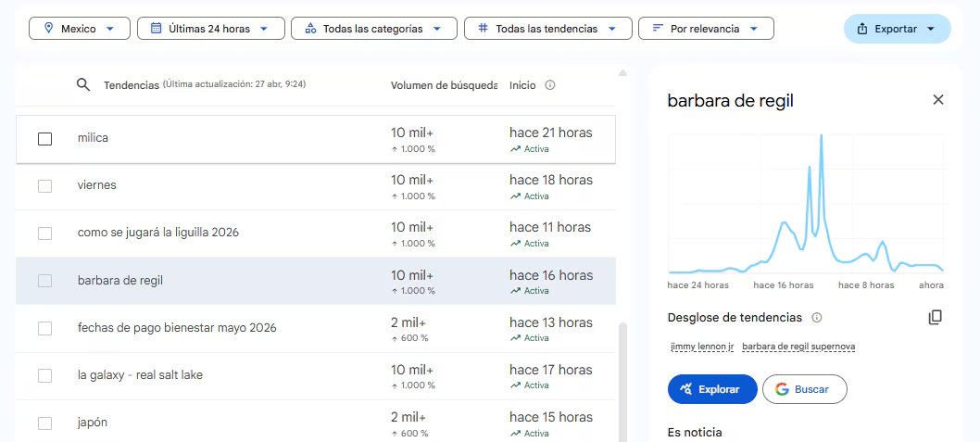
Task: Open the barbara de regil supernova term
Action: (798, 347)
